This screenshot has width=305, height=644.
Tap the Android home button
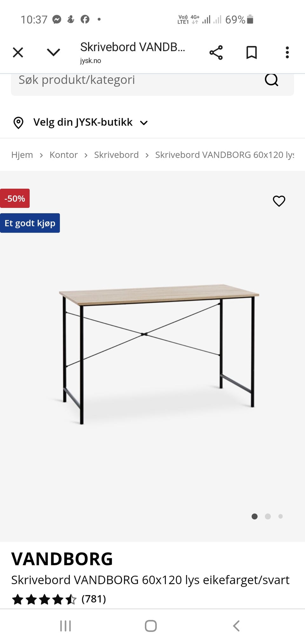(x=151, y=626)
